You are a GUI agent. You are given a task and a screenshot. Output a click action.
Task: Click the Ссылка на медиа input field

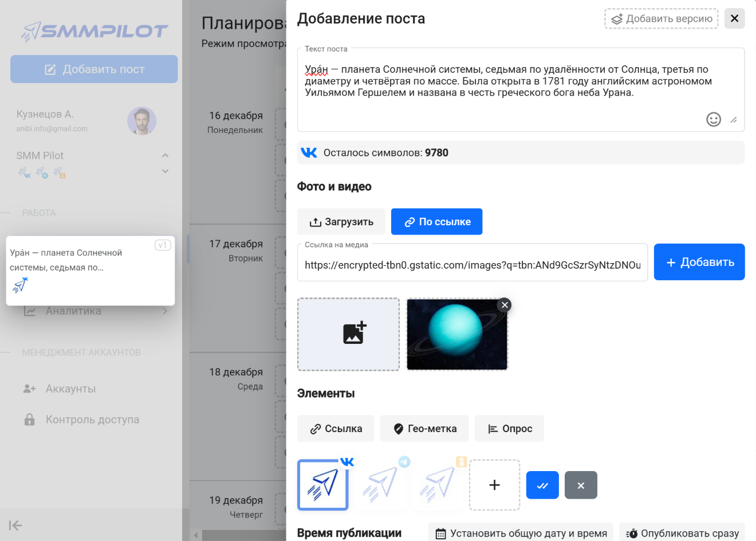pyautogui.click(x=472, y=265)
